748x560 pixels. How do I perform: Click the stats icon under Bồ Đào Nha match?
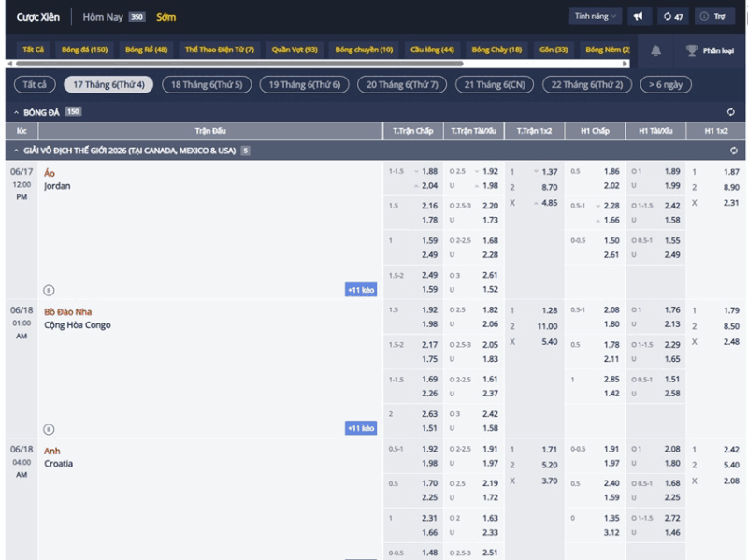click(x=49, y=429)
